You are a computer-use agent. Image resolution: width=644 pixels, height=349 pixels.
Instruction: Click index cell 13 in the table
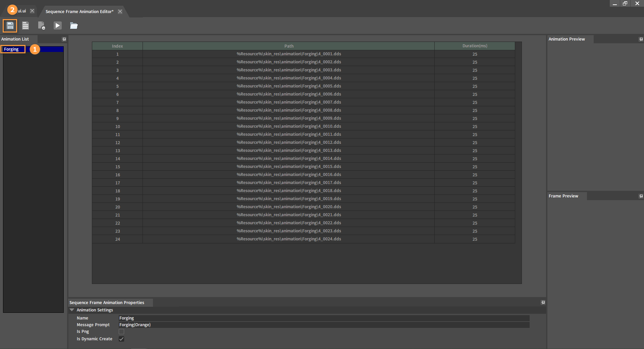[117, 151]
